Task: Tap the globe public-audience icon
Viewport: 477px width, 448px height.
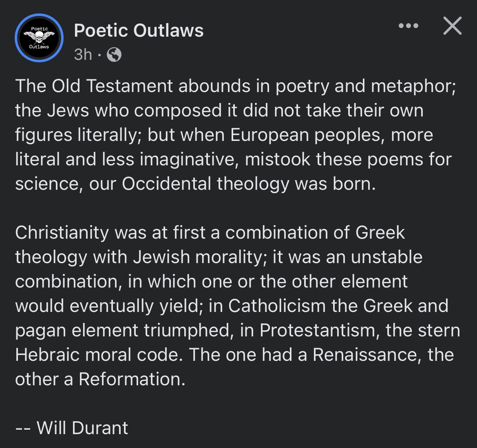Action: tap(114, 55)
